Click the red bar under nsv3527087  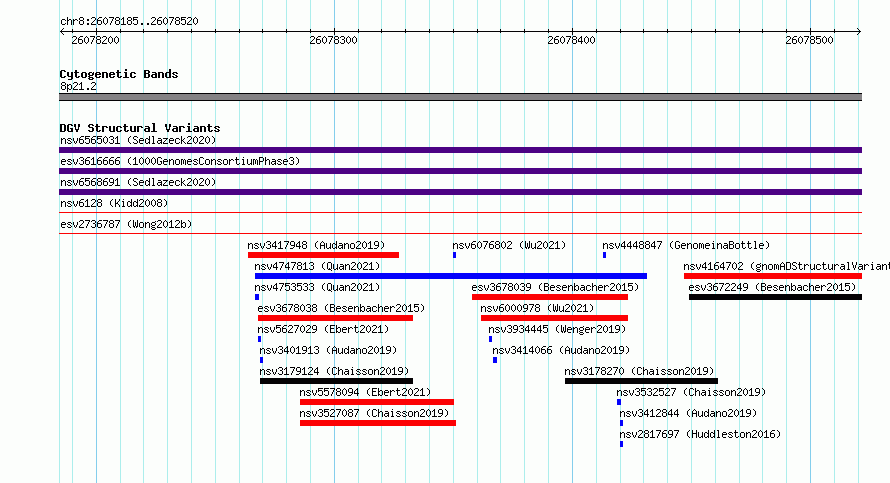coord(378,423)
